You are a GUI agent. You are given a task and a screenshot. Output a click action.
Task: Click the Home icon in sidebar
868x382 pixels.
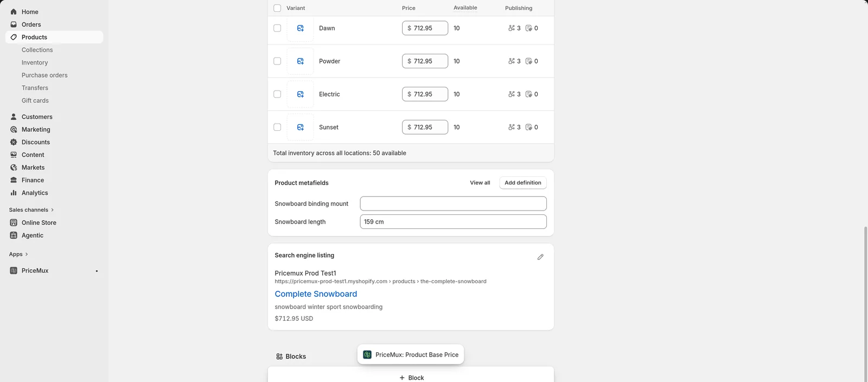pyautogui.click(x=14, y=11)
